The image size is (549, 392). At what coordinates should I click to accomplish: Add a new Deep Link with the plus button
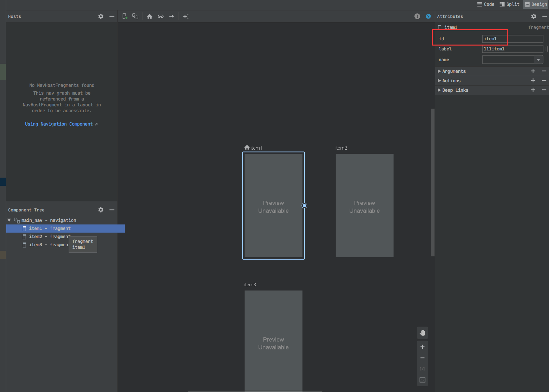point(533,90)
